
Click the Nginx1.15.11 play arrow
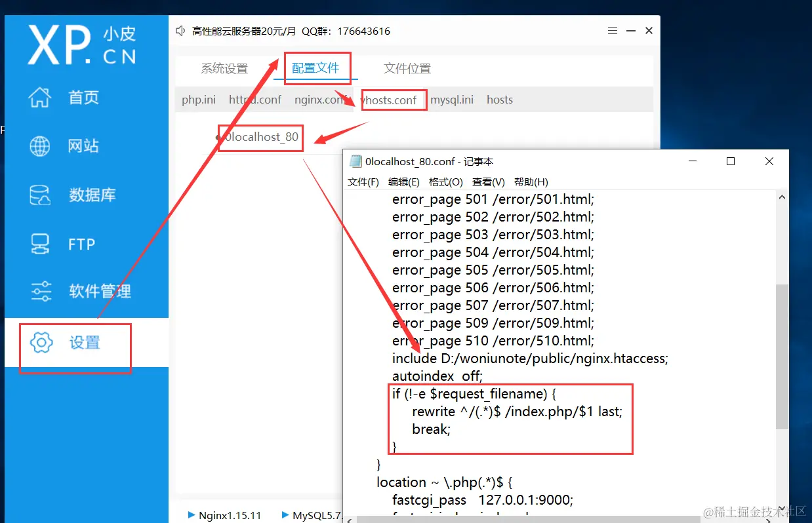click(192, 514)
